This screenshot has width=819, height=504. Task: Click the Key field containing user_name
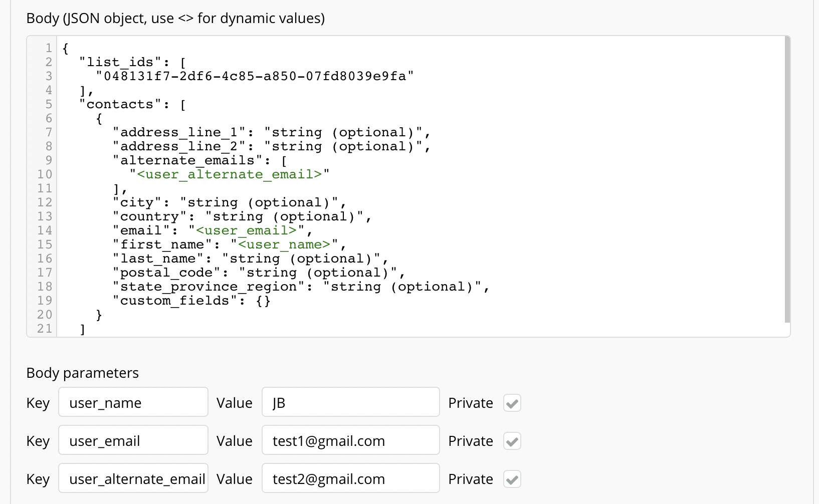133,403
